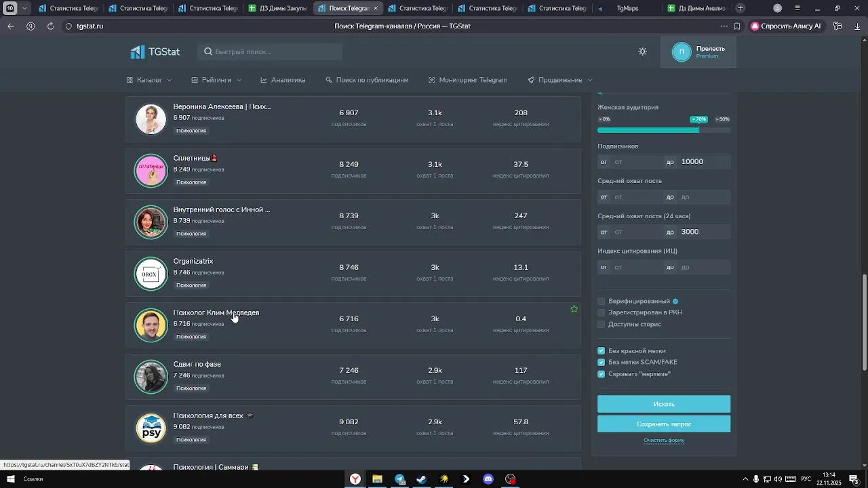Click the Очистить форму link
The height and width of the screenshot is (488, 868).
pyautogui.click(x=664, y=441)
